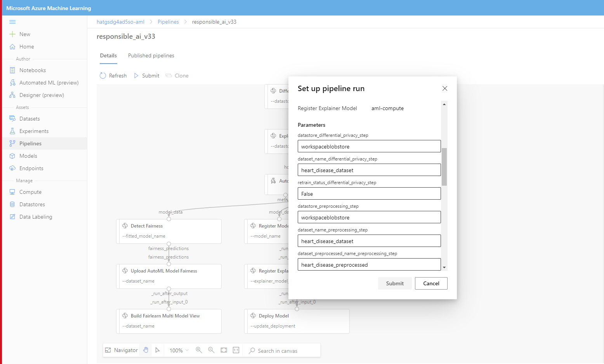Image resolution: width=604 pixels, height=364 pixels.
Task: Open the Home sidebar item
Action: pos(44,47)
